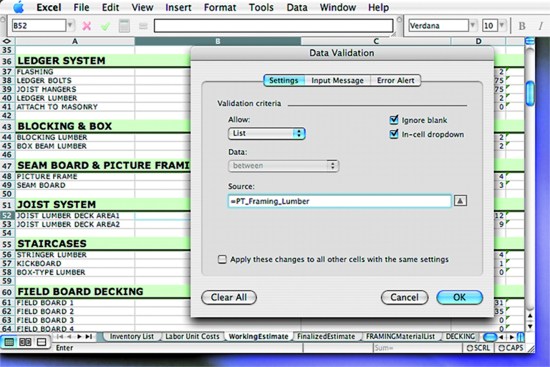Click the formula bar input
This screenshot has width=550, height=367.
(x=274, y=26)
